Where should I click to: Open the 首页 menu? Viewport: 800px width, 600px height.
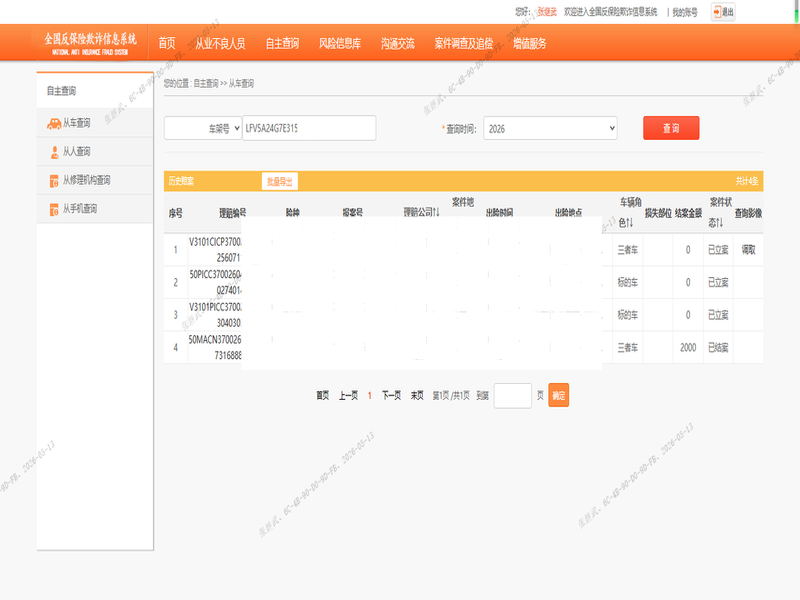(167, 43)
